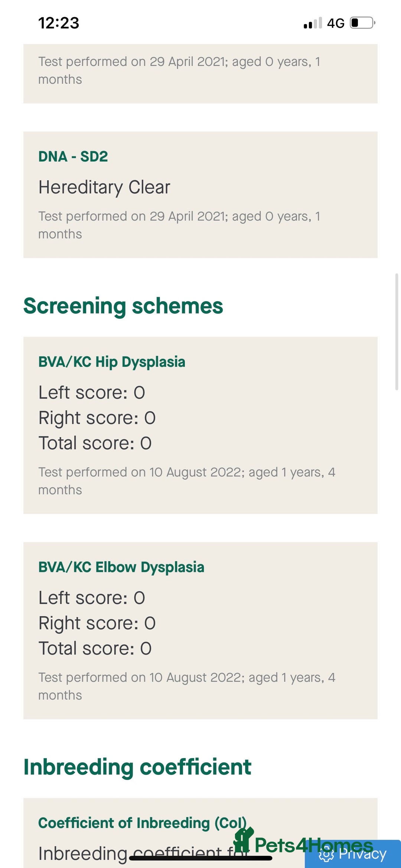Tap the 4G network indicator
Image resolution: width=401 pixels, height=868 pixels.
[x=336, y=23]
